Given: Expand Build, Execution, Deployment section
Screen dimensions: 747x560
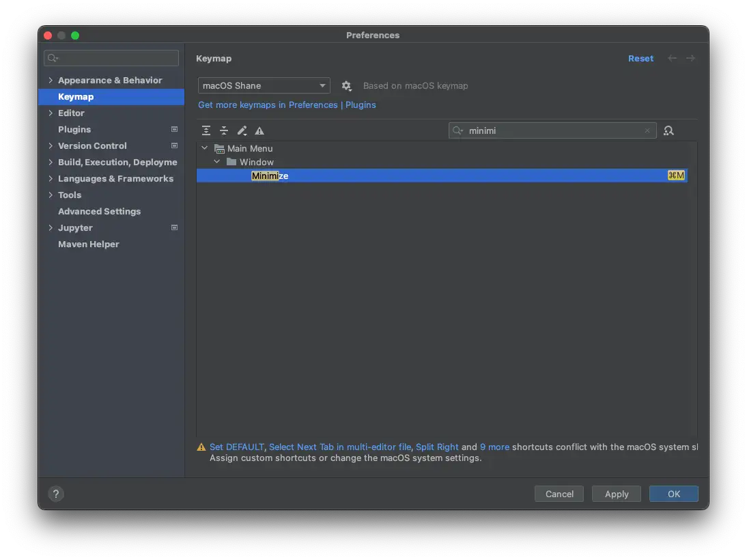Looking at the screenshot, I should click(x=51, y=162).
